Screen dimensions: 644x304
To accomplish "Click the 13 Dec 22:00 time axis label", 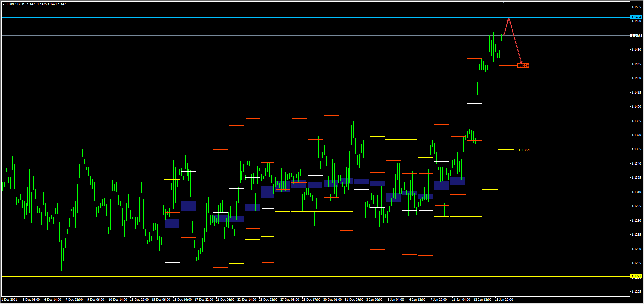I will click(139, 300).
